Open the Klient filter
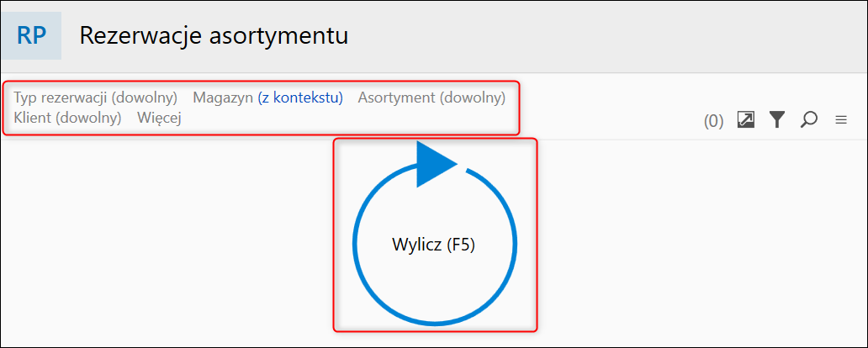This screenshot has height=348, width=868. [32, 118]
